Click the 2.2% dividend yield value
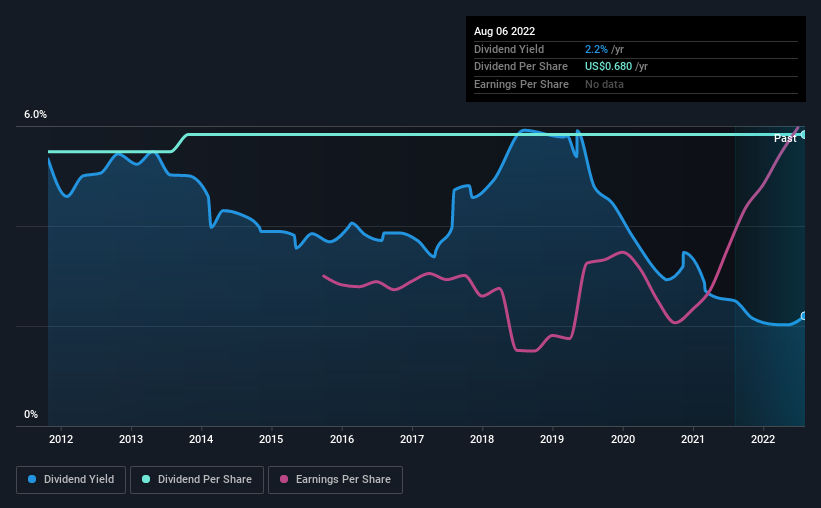The image size is (821, 508). tap(596, 49)
